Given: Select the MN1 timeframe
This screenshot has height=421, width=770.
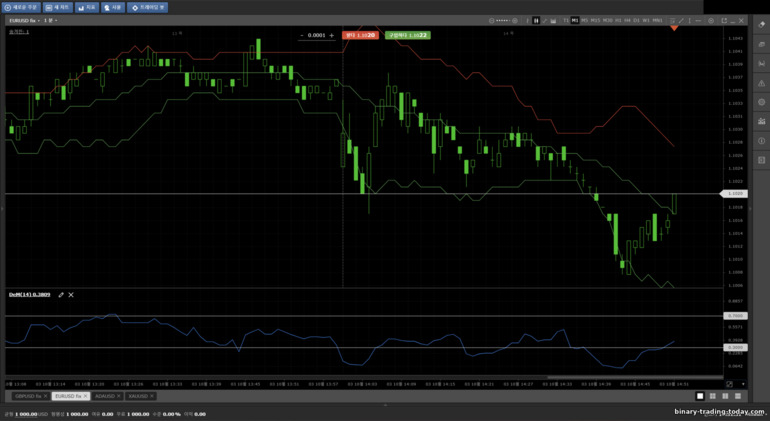Looking at the screenshot, I should (x=657, y=21).
